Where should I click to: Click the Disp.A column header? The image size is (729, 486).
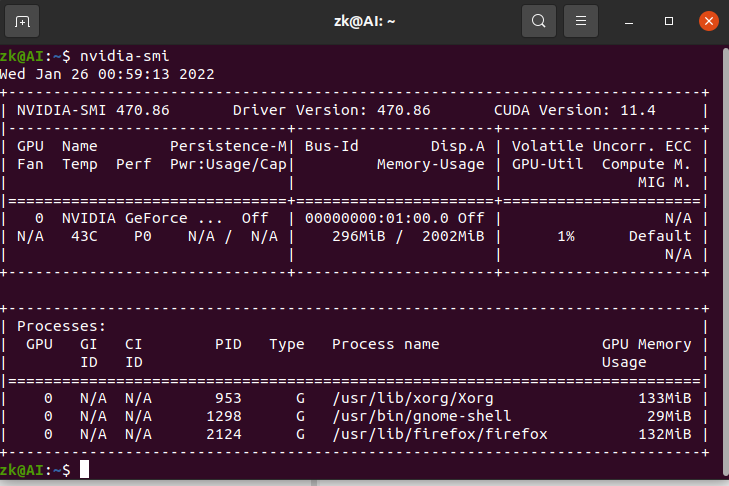(457, 146)
